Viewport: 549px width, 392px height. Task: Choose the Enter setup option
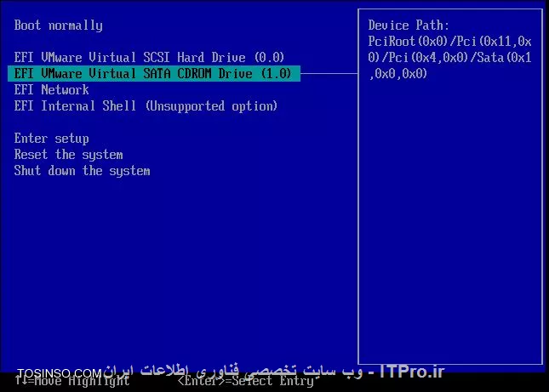click(51, 139)
